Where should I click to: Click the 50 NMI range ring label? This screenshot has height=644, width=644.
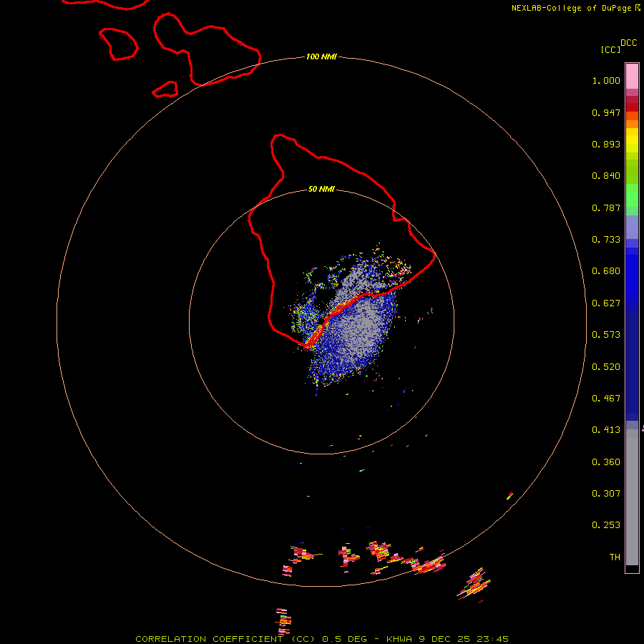point(321,190)
